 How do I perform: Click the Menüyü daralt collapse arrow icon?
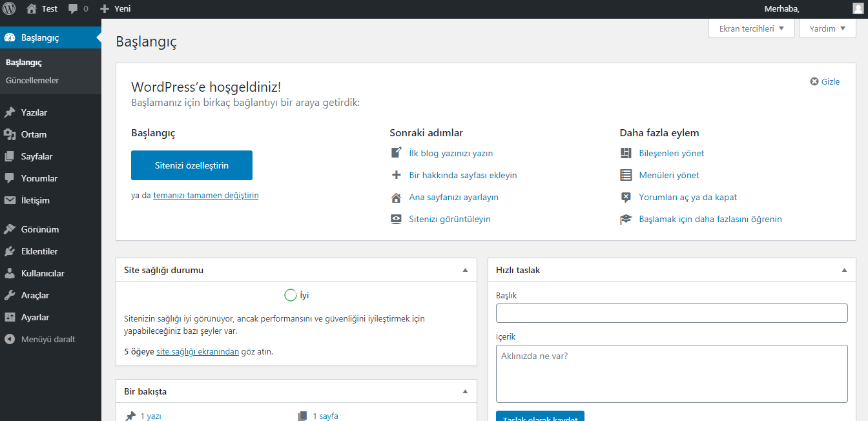(10, 339)
